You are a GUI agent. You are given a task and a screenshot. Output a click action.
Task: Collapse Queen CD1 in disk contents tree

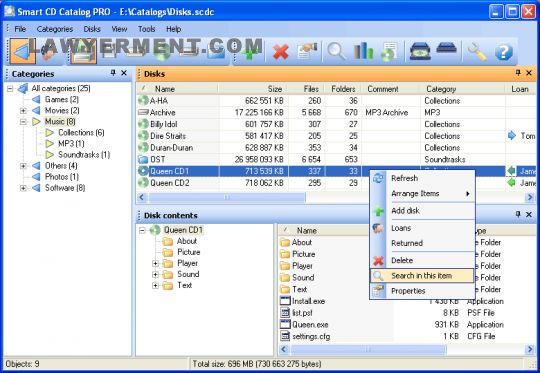pos(142,230)
